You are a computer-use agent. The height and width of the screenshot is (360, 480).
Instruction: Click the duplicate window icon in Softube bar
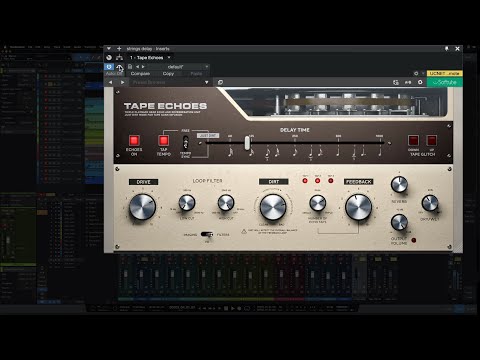click(x=220, y=82)
